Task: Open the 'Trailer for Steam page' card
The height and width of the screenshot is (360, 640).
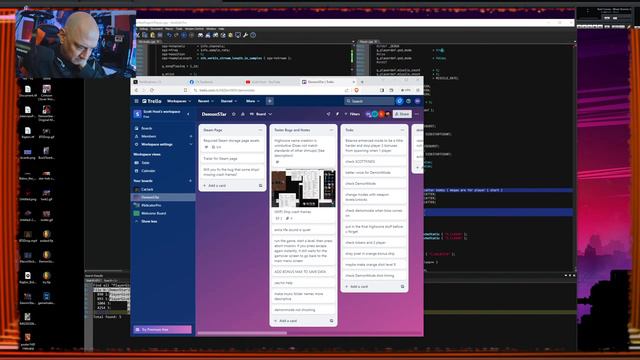Action: click(233, 159)
